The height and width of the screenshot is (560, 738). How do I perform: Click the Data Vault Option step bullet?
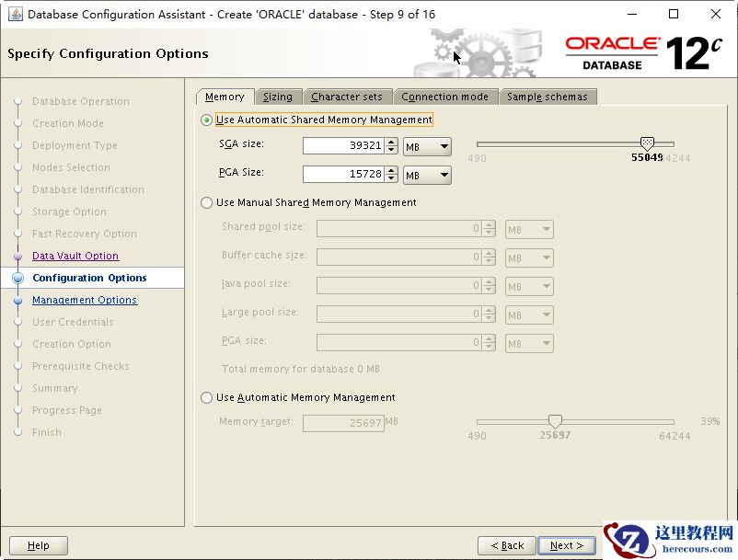point(17,257)
